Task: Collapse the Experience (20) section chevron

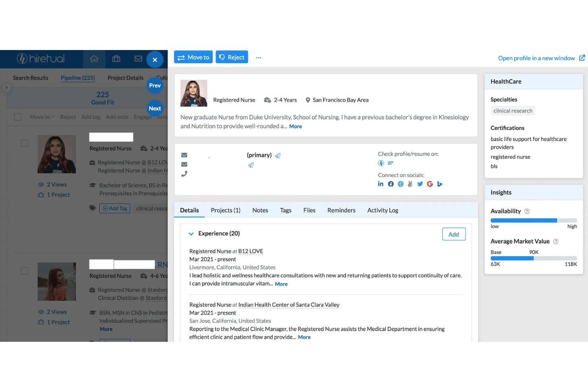Action: click(191, 234)
